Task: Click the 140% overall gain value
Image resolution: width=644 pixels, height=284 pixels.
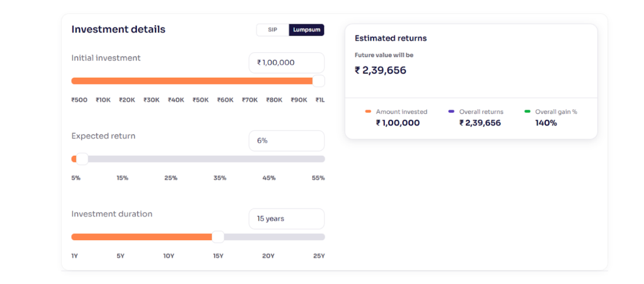Action: [x=546, y=123]
